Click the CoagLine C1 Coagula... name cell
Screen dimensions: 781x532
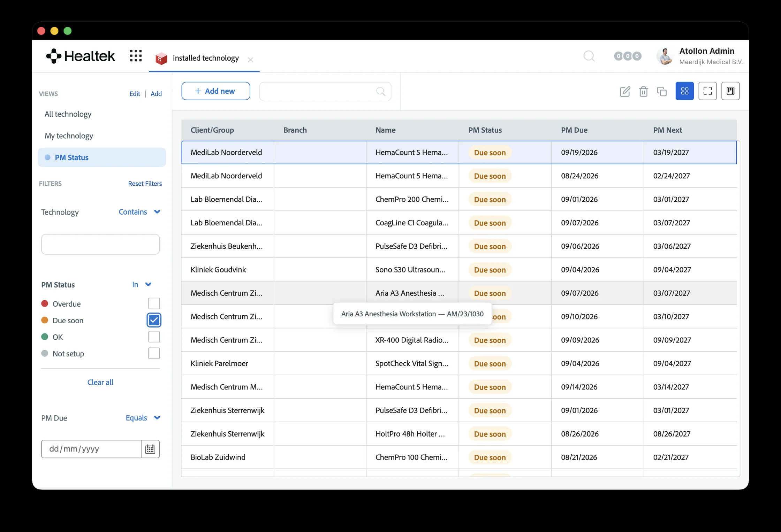pyautogui.click(x=412, y=223)
